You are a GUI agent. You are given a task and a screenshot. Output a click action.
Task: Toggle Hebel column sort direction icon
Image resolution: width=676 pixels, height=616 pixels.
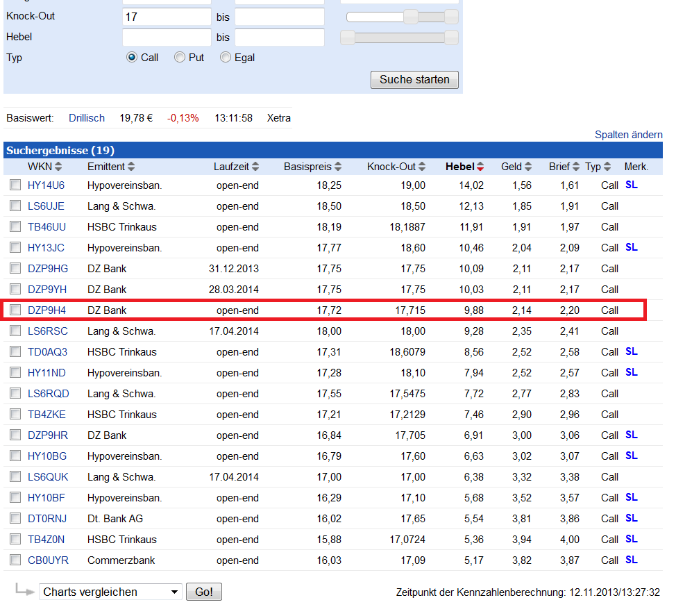click(x=480, y=167)
